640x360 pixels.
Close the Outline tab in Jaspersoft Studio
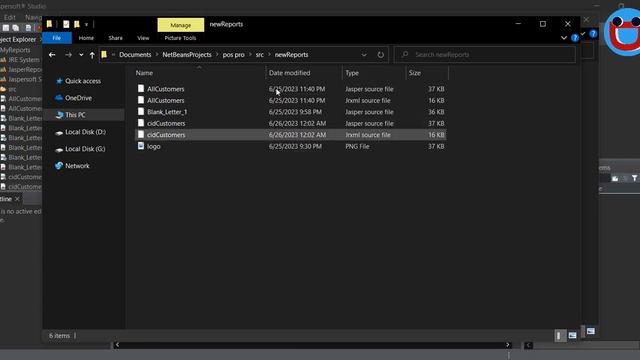click(x=17, y=199)
